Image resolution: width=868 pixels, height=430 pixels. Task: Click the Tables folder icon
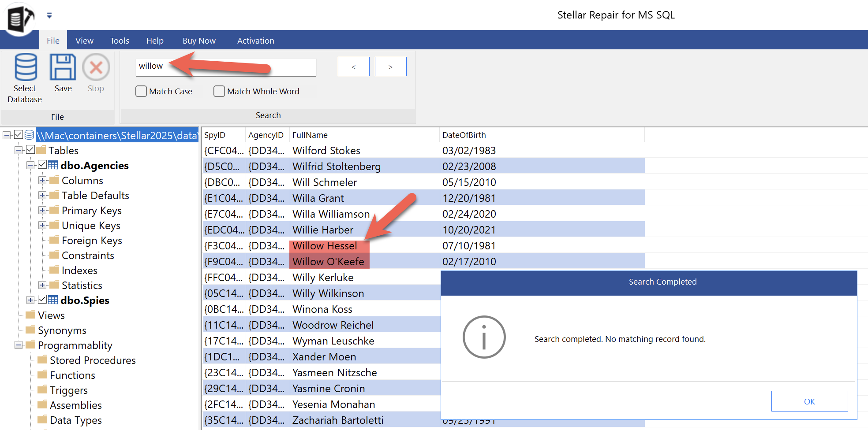click(41, 150)
